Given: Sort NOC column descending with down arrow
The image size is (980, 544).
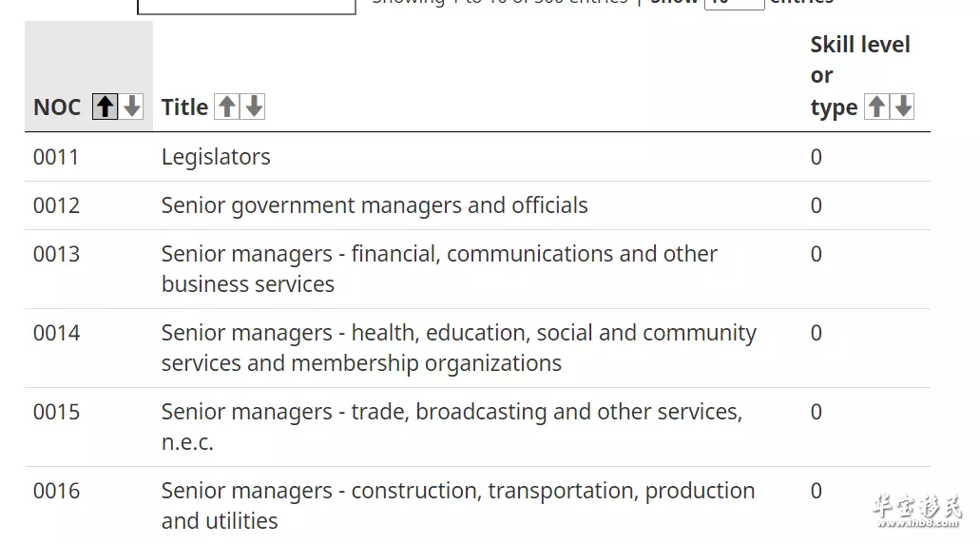Looking at the screenshot, I should [131, 107].
